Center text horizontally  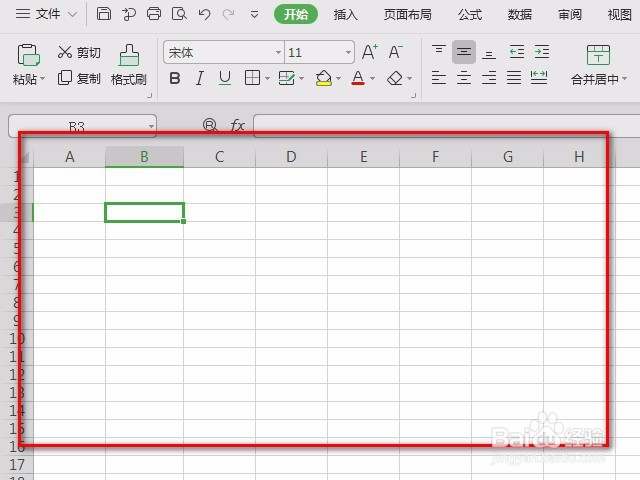point(464,78)
